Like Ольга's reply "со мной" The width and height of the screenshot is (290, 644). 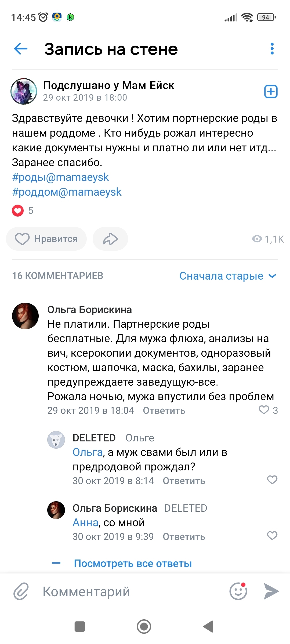272,536
